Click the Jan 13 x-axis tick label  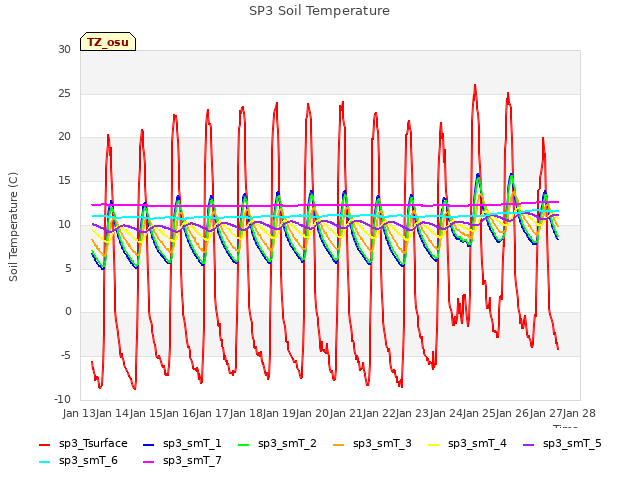pos(79,413)
